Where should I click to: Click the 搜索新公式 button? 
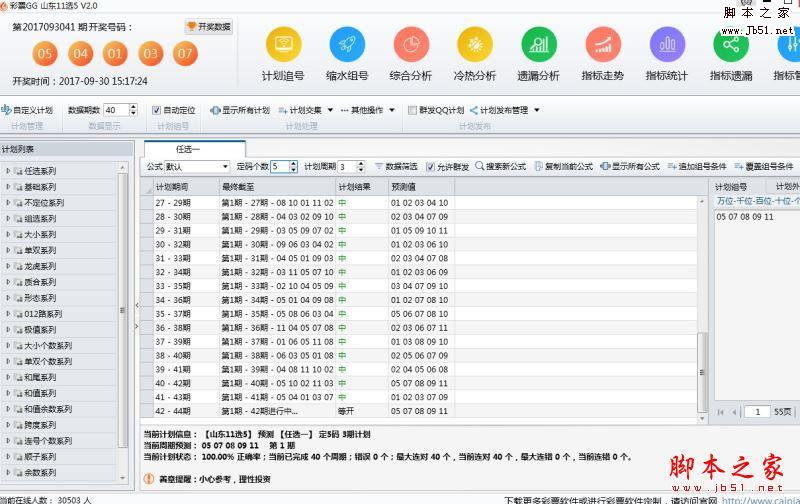(x=500, y=167)
